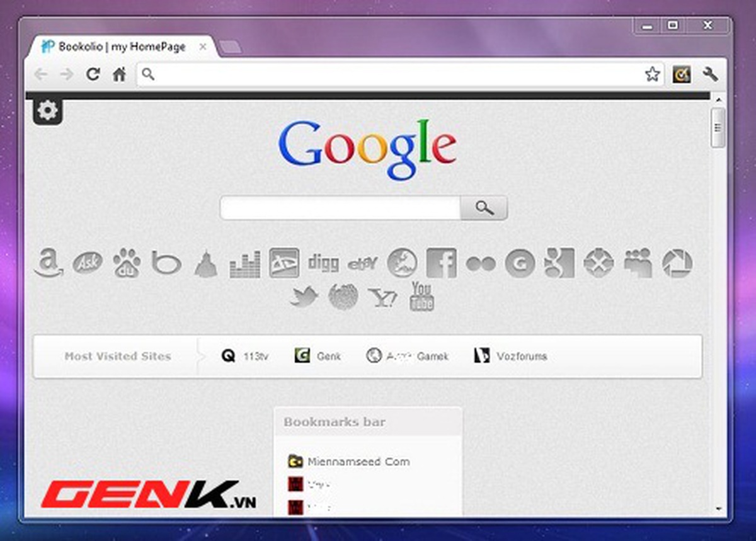Open a new browser tab
This screenshot has width=756, height=541.
230,47
